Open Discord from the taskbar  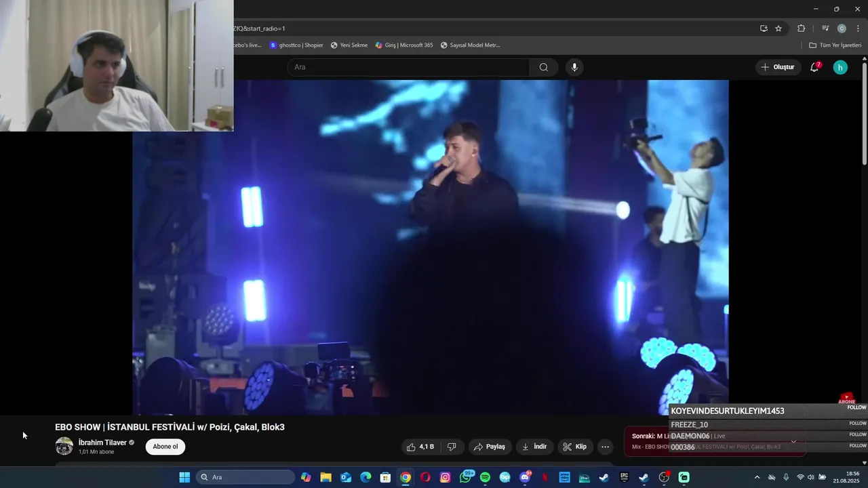click(x=525, y=477)
